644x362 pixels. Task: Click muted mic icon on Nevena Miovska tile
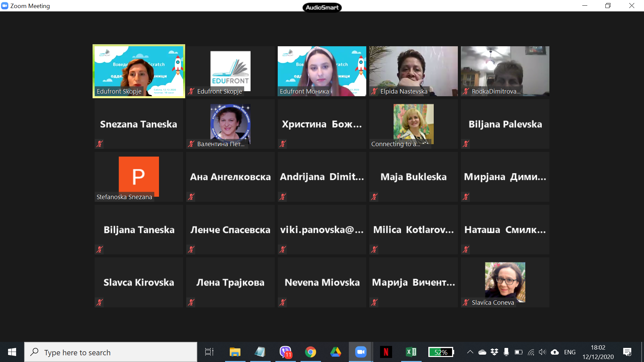coord(283,302)
